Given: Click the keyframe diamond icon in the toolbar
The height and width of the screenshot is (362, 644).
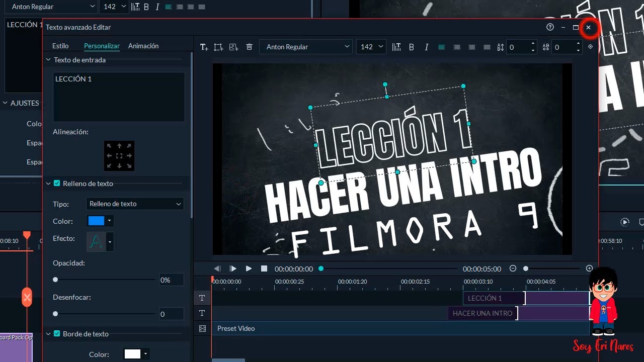Looking at the screenshot, I should [591, 47].
